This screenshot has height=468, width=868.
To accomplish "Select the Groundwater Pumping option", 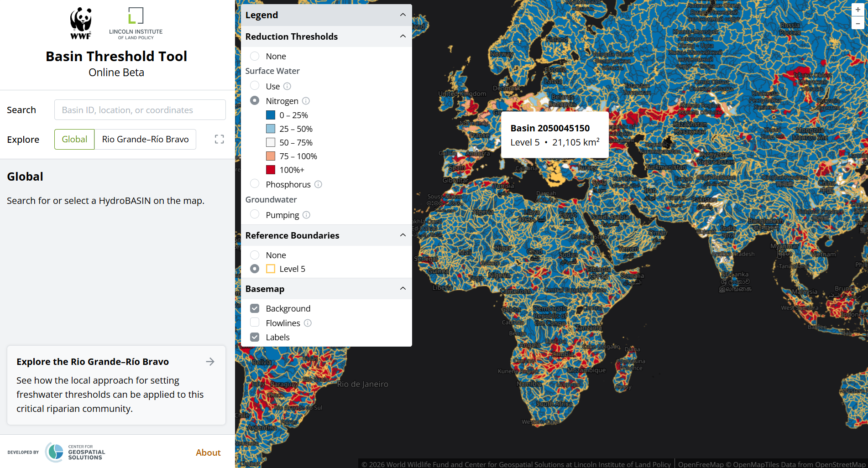I will [255, 214].
